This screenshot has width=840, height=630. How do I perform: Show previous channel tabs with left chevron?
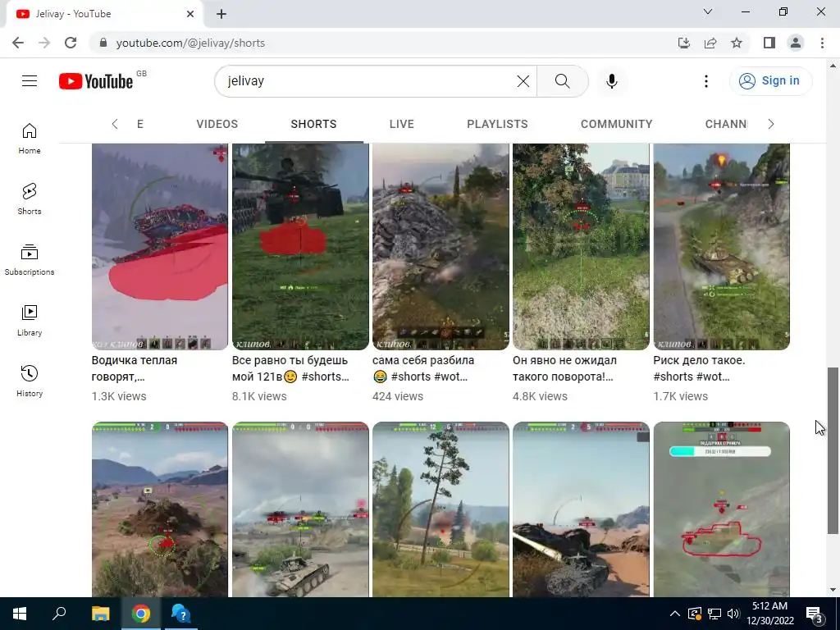coord(115,124)
